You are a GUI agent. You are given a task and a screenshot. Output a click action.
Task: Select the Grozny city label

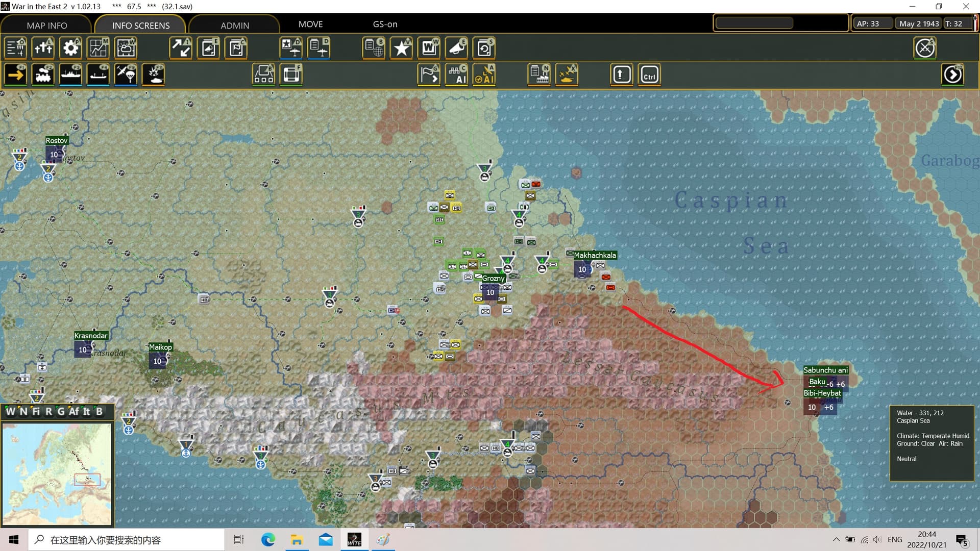493,278
